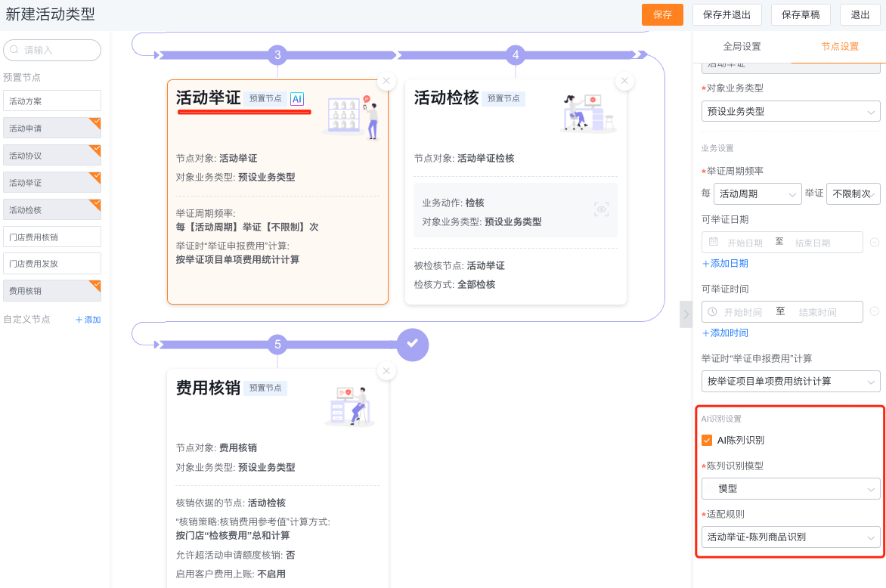Remove time range with minus icon

[874, 311]
